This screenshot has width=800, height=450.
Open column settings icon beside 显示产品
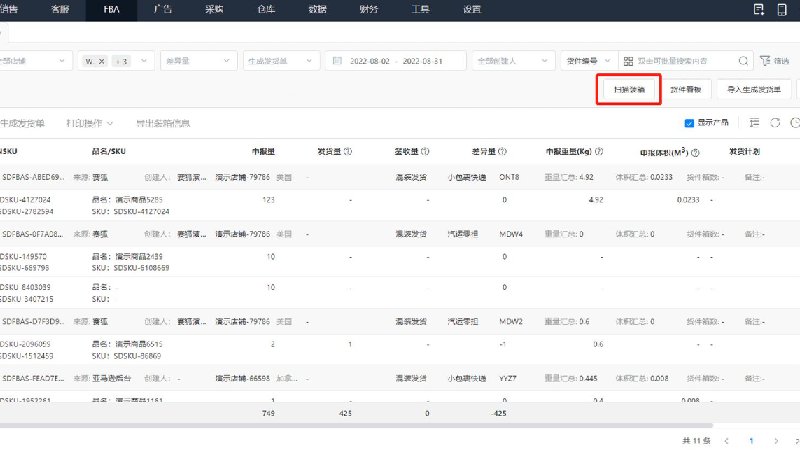(x=754, y=122)
